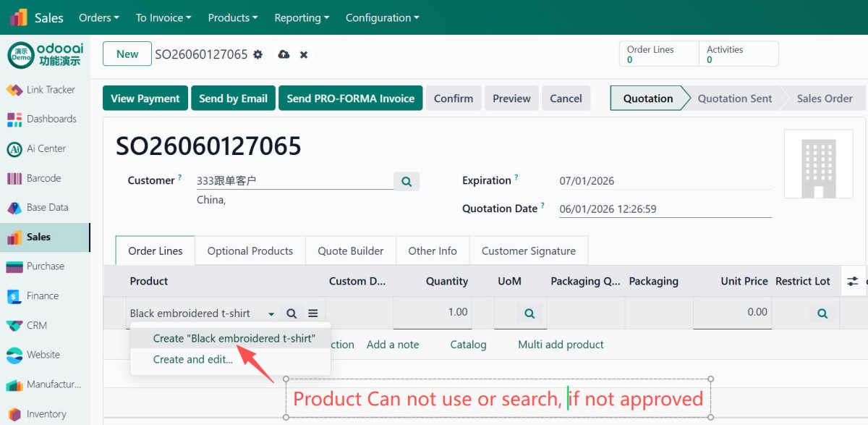Click View Payment button

point(145,98)
